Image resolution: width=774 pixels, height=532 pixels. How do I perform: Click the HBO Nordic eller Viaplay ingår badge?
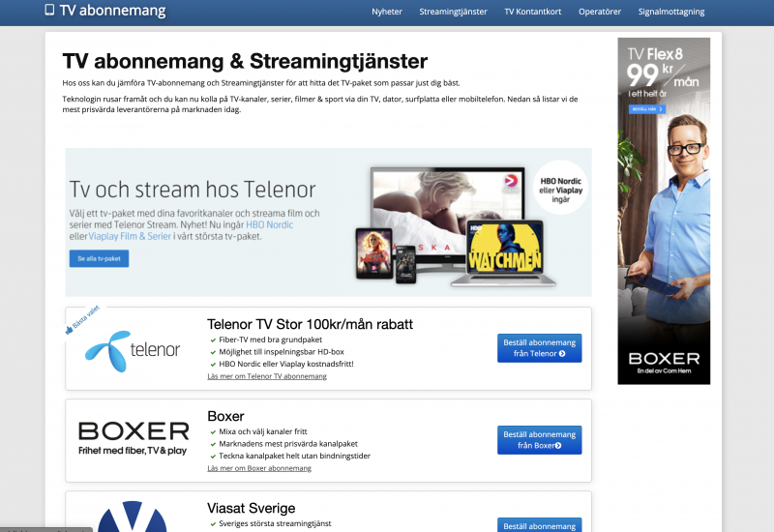[x=560, y=190]
